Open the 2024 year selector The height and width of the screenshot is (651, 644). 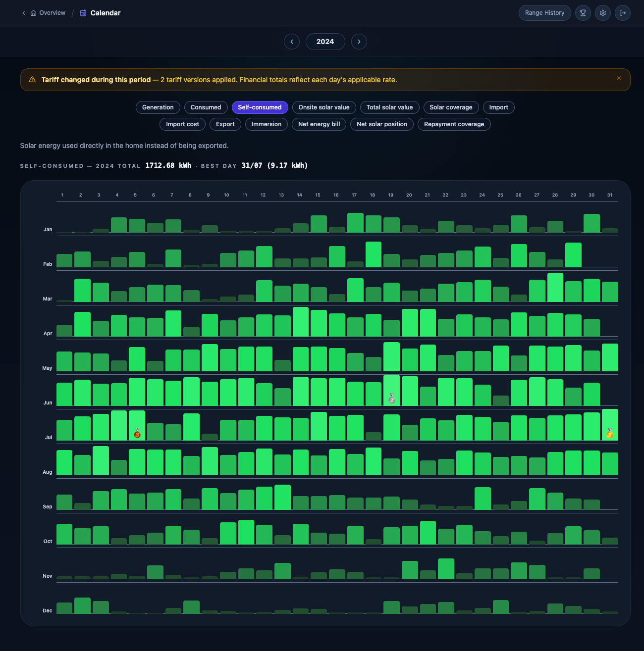pos(325,42)
